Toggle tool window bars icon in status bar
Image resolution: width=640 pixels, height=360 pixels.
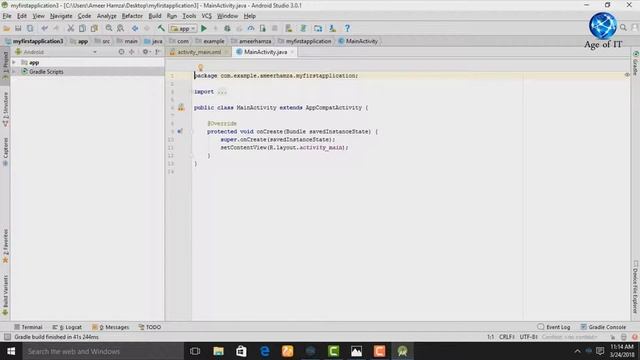click(x=7, y=337)
